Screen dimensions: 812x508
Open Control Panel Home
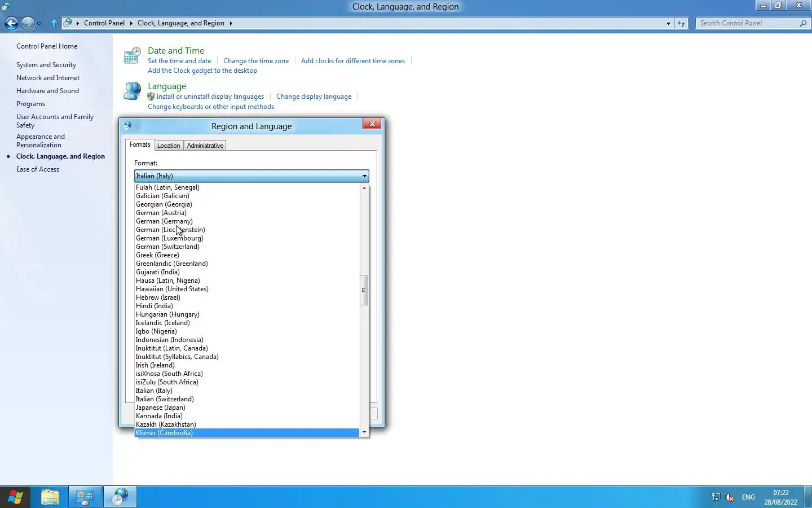pos(47,46)
